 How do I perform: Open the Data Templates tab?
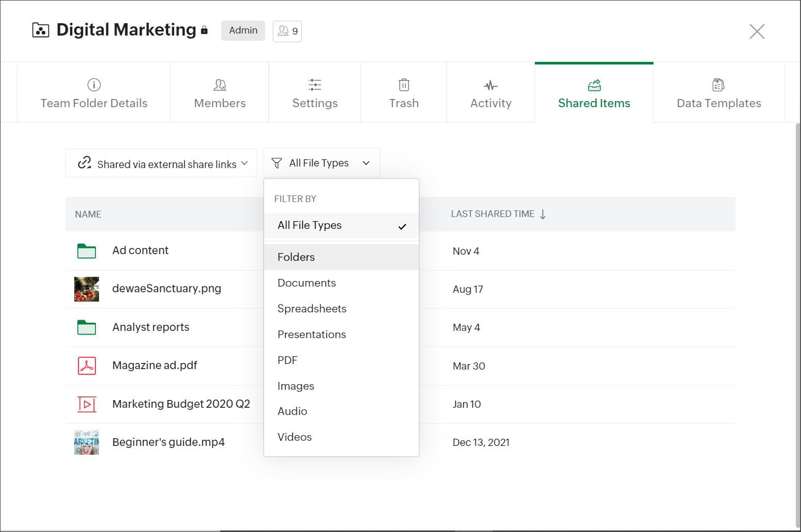pyautogui.click(x=718, y=93)
